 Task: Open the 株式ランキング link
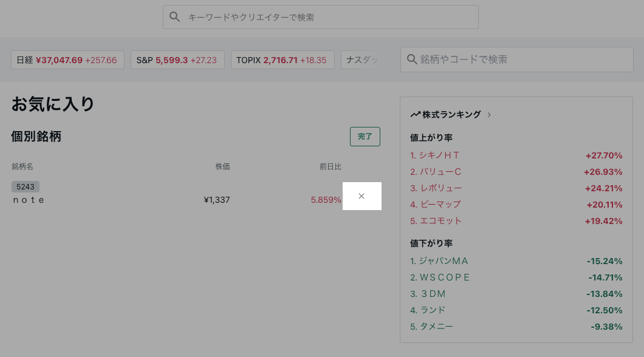pos(451,115)
